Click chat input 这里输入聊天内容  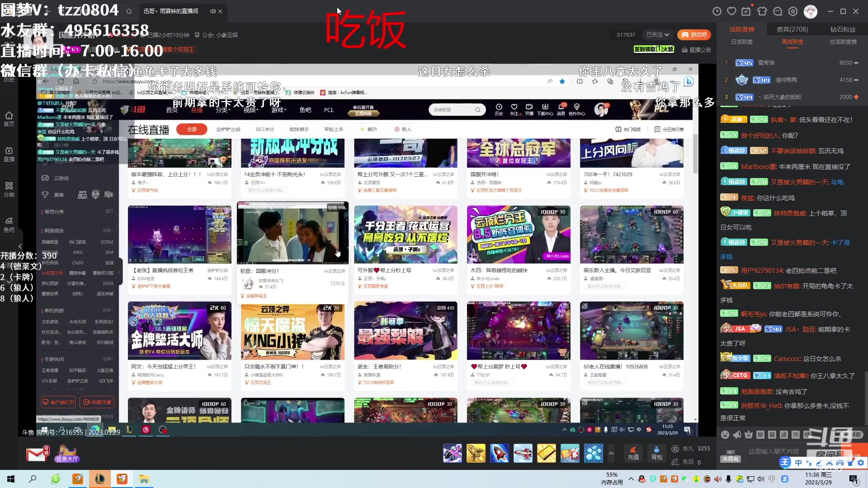[x=773, y=451]
